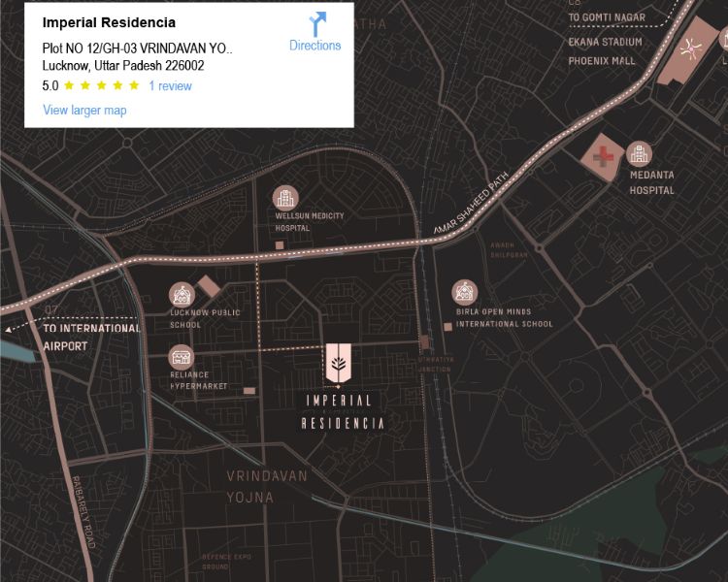This screenshot has height=582, width=728.
Task: Select the Imperial Residencia title in the info card
Action: (109, 22)
